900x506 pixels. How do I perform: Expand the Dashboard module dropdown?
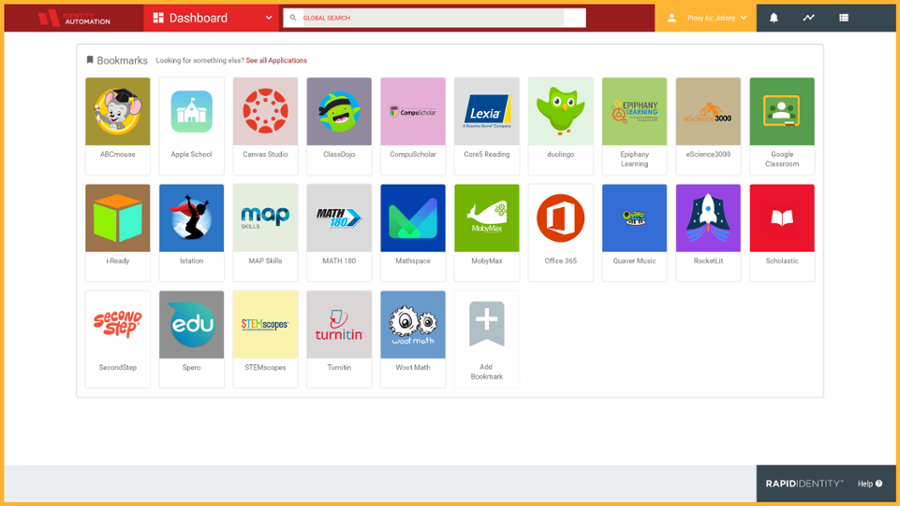(x=212, y=18)
